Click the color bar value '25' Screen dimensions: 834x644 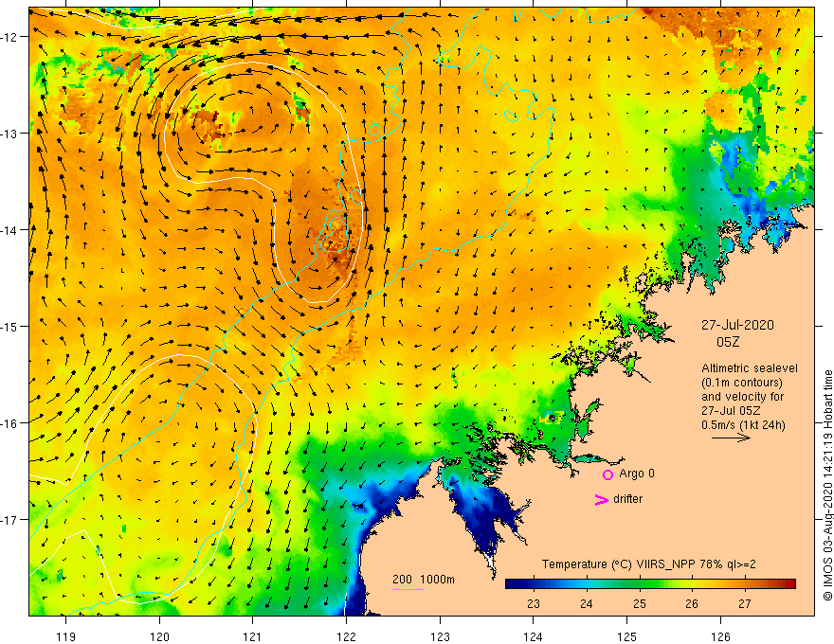640,604
